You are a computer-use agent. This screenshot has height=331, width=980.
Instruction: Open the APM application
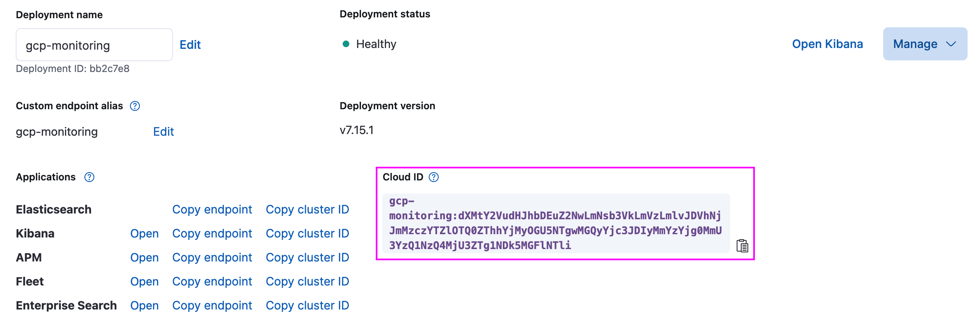(x=144, y=257)
